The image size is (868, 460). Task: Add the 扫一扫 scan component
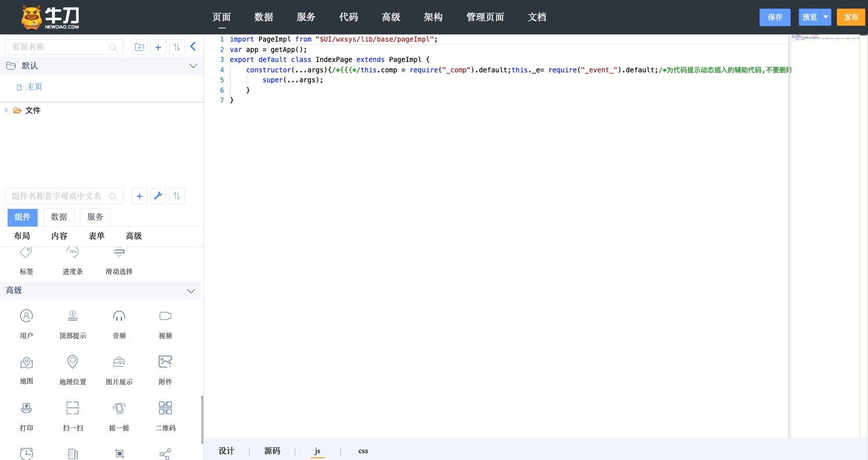[72, 416]
